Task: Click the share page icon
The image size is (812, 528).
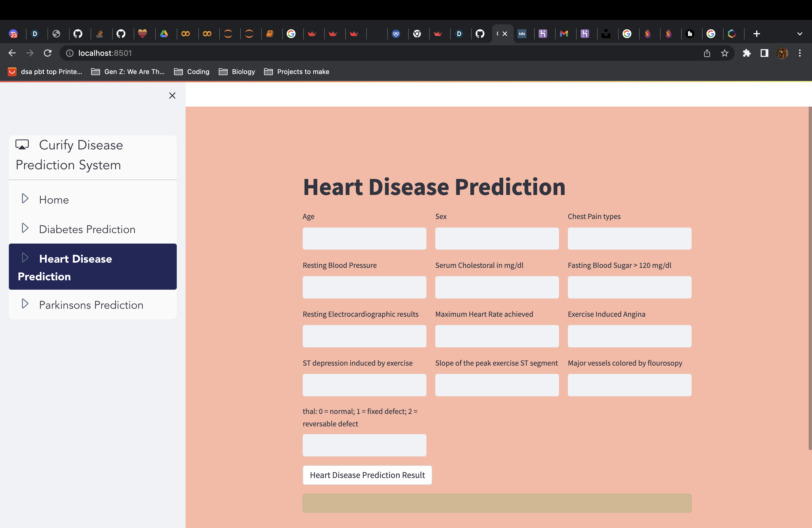Action: coord(707,53)
